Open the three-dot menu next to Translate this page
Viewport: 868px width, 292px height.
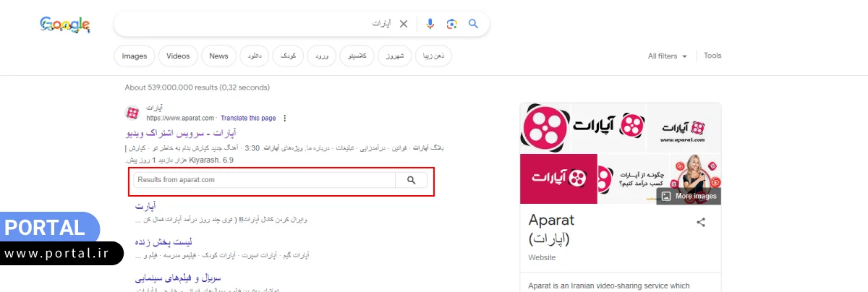pyautogui.click(x=285, y=118)
